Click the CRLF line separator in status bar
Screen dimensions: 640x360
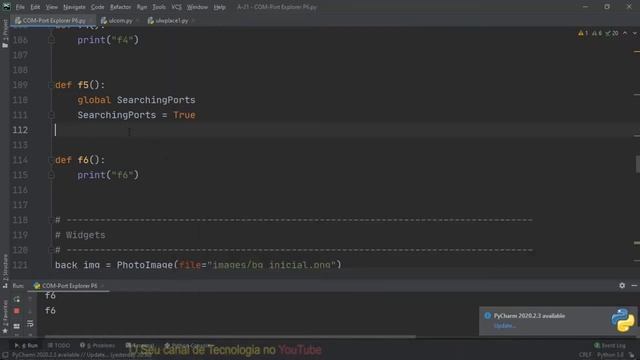click(x=585, y=355)
